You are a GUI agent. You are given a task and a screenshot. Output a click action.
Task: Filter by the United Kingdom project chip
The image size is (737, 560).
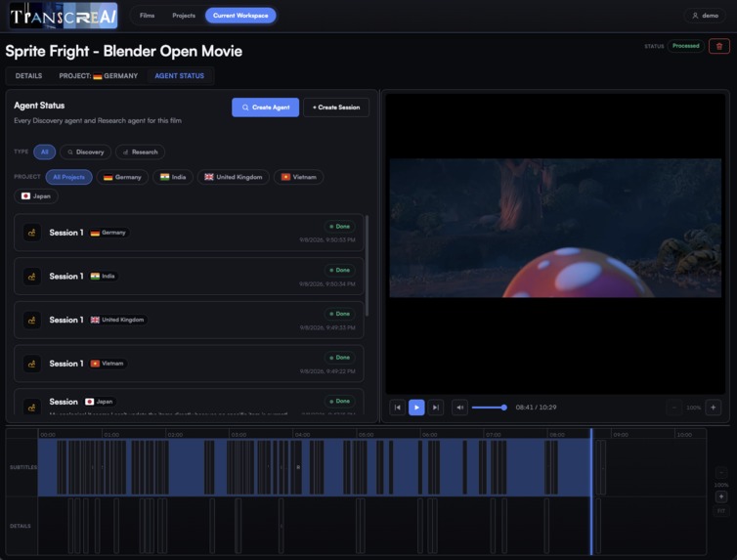(x=234, y=177)
